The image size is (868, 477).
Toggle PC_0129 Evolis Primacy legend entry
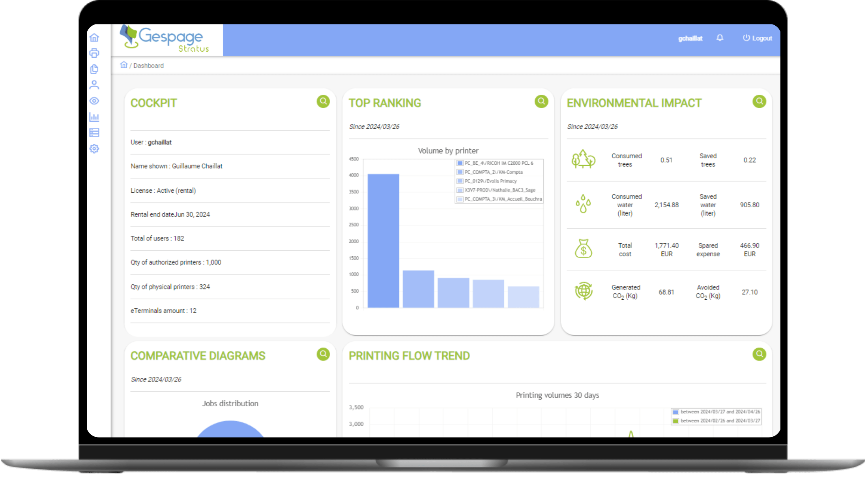[x=487, y=181]
